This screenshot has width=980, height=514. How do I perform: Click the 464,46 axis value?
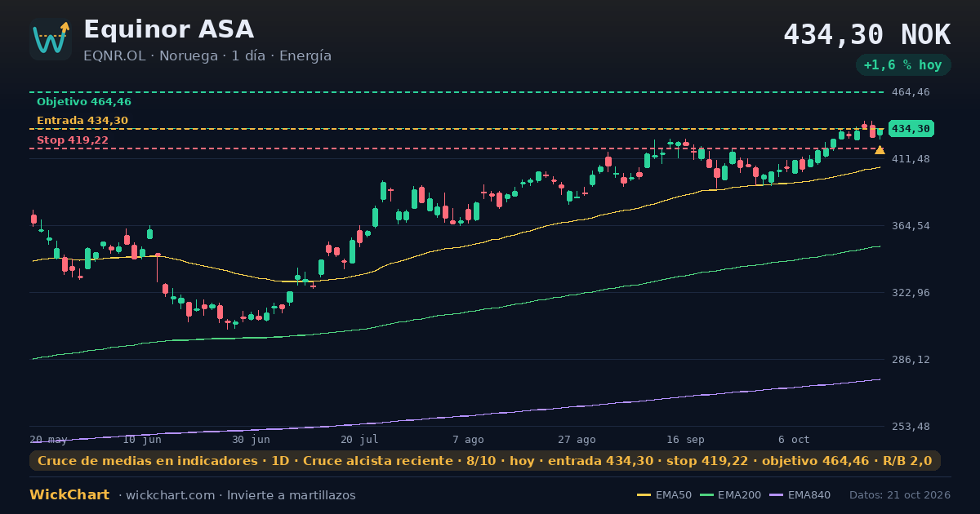pyautogui.click(x=911, y=92)
